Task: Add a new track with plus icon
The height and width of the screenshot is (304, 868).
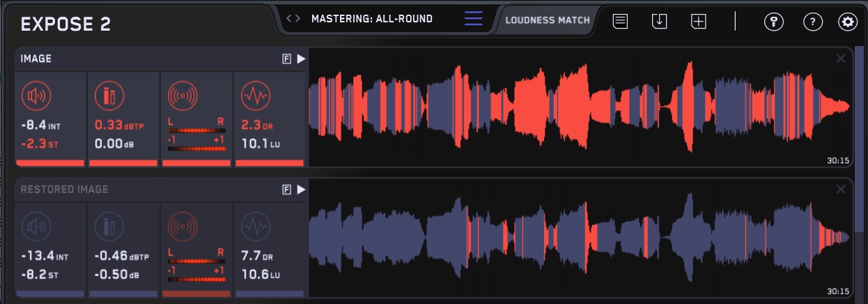Action: pos(698,21)
